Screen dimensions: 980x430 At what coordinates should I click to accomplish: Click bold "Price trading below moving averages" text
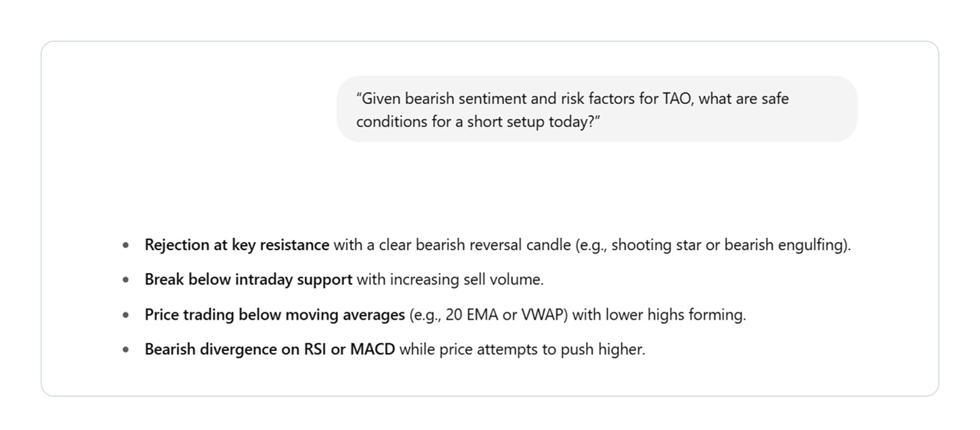pos(274,314)
